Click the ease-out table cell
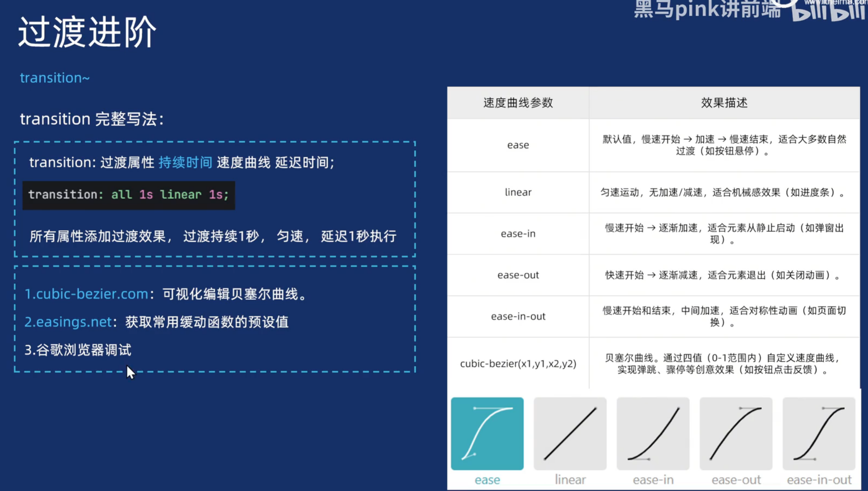868x491 pixels. (518, 275)
